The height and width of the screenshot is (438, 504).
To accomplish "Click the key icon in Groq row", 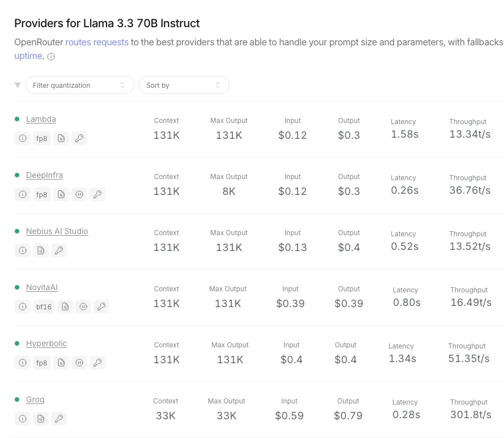I will [59, 419].
